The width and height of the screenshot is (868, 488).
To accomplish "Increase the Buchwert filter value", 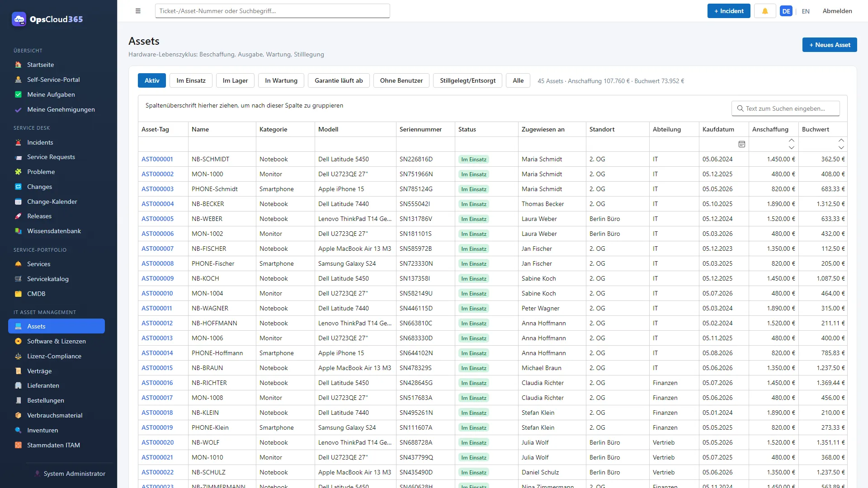I will tap(841, 141).
